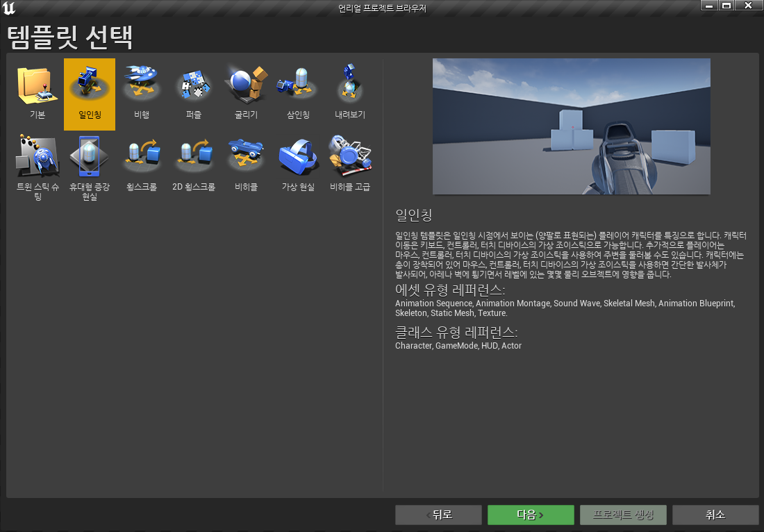Click the 일인칭 heading in description panel
The height and width of the screenshot is (532, 764).
(x=414, y=215)
